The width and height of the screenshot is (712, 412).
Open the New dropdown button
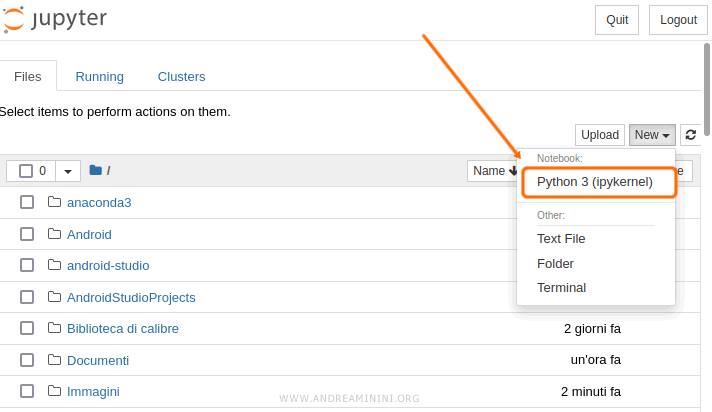pos(652,135)
